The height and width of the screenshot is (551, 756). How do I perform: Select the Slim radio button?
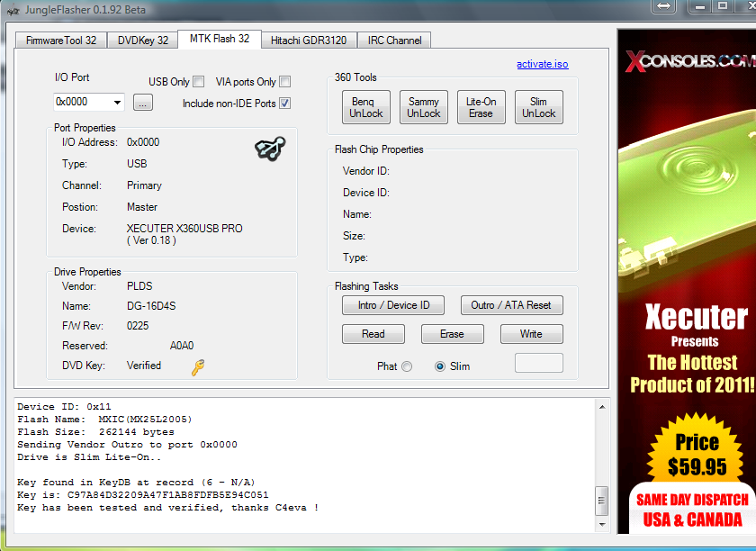440,366
